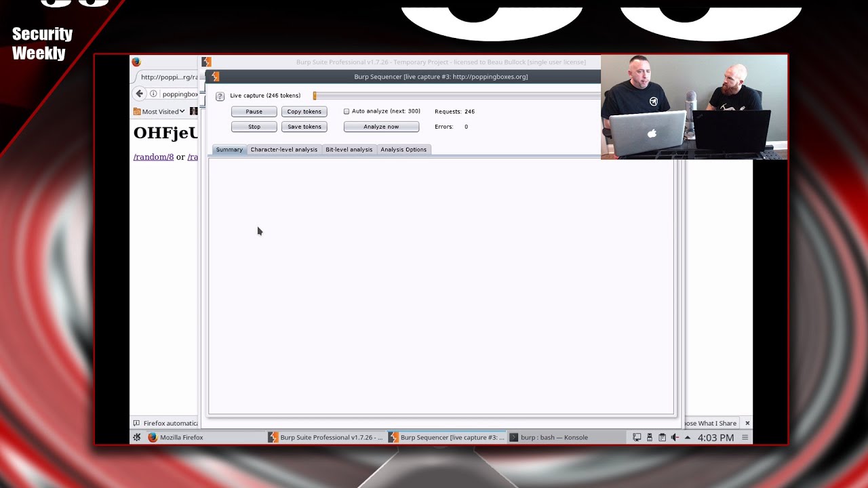Click the network icon in system tray
Screen dimensions: 868x488
click(637, 437)
